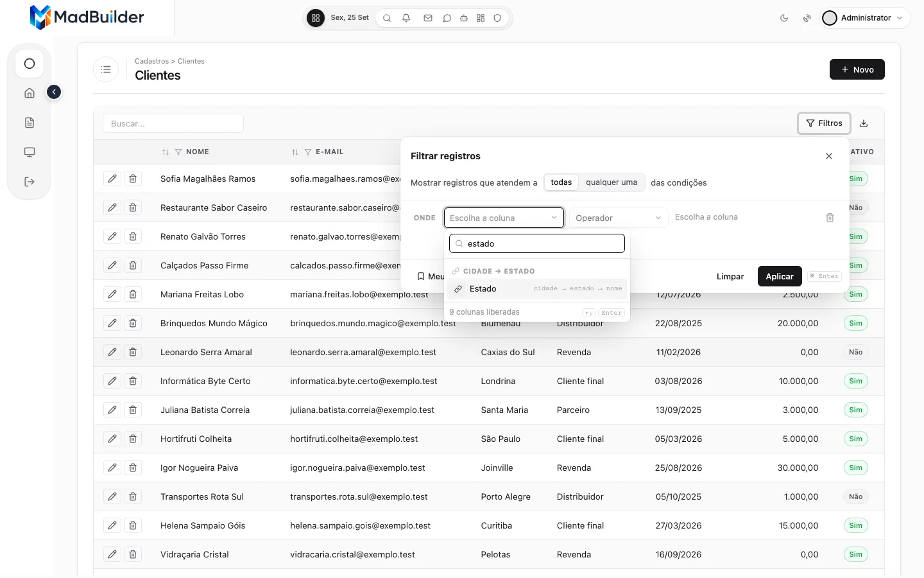Click the MadBuilder logo

pos(87,17)
